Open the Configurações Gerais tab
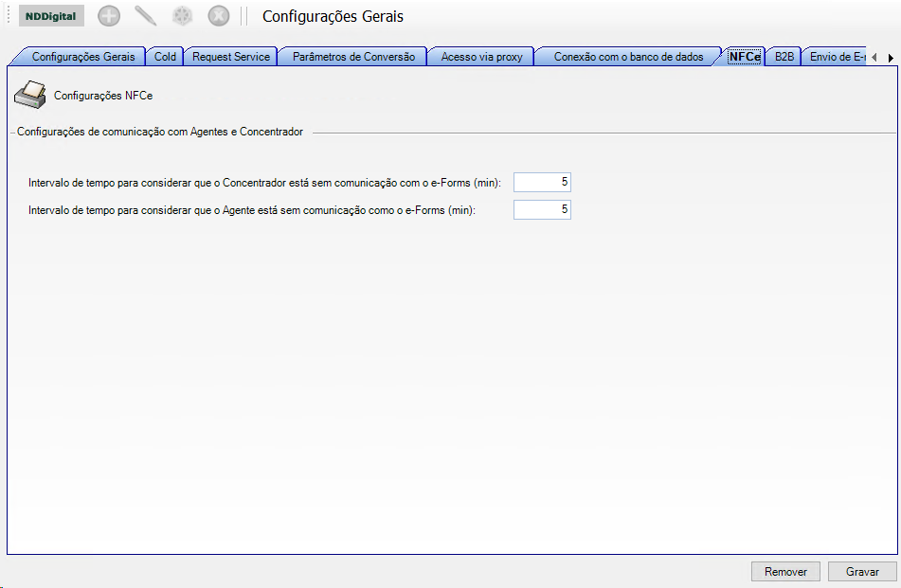The image size is (901, 588). (x=84, y=57)
